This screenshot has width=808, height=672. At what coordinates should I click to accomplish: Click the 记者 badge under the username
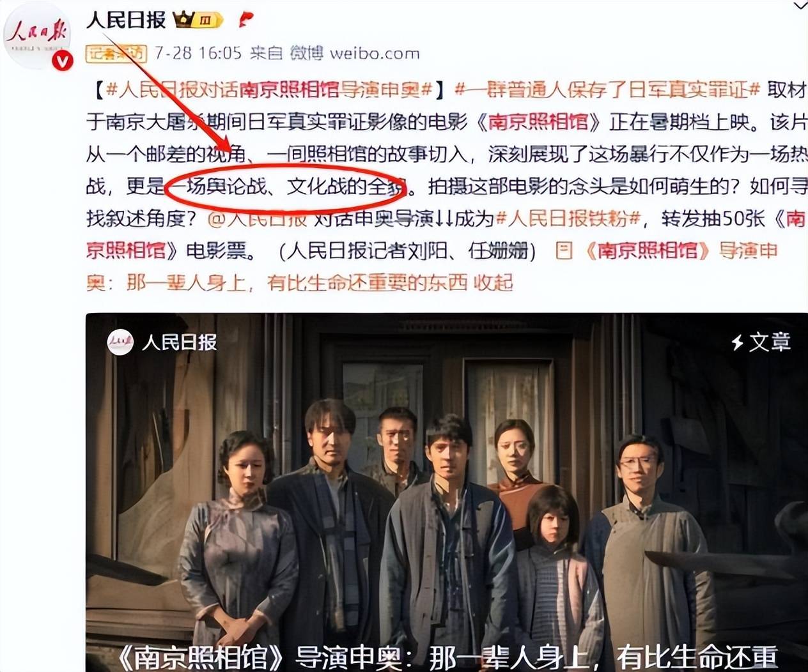tap(116, 53)
